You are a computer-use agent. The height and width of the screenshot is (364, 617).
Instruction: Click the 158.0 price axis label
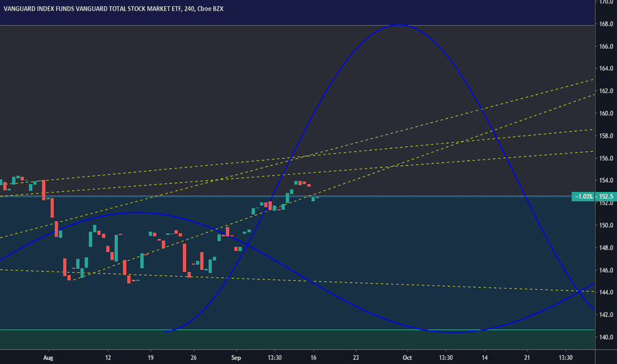(x=606, y=136)
